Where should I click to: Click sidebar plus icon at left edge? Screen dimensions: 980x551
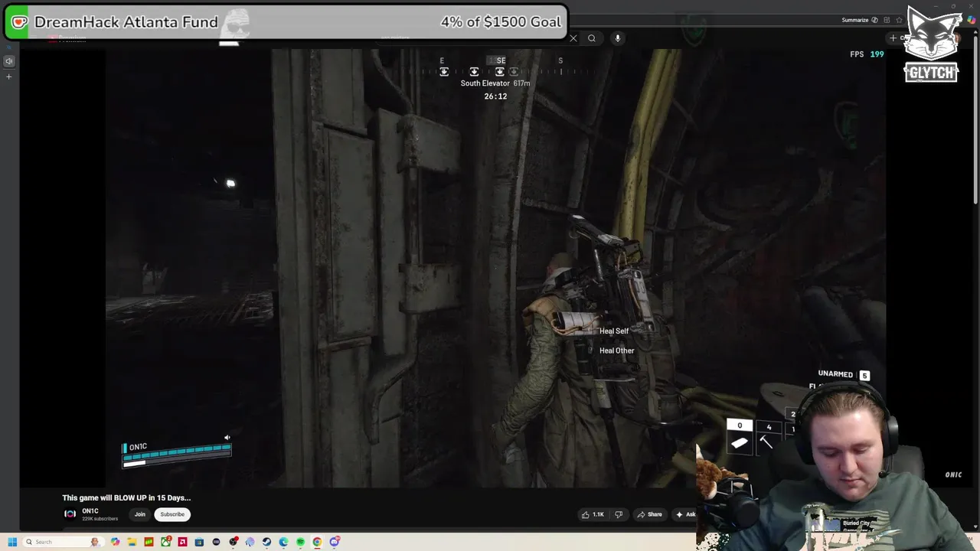coord(9,77)
